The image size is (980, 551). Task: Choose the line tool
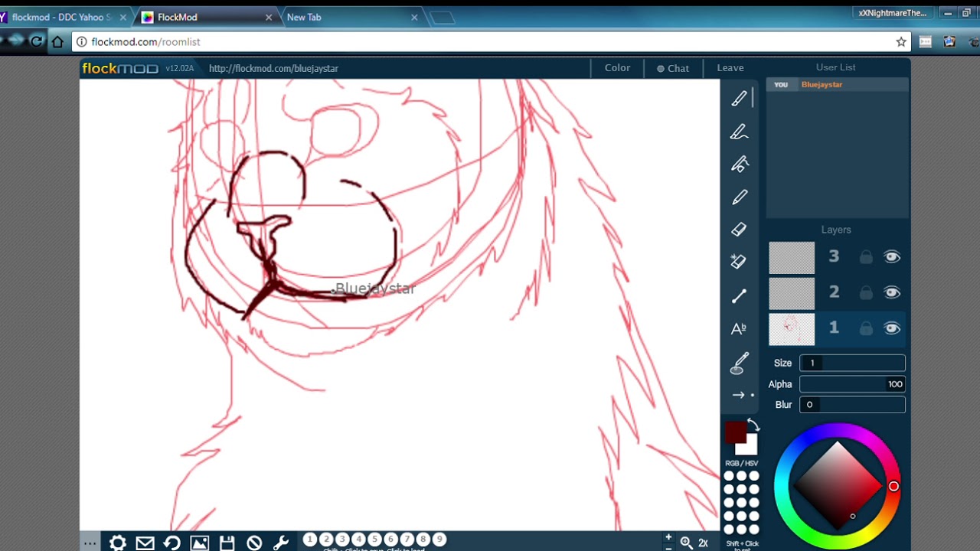pyautogui.click(x=739, y=295)
